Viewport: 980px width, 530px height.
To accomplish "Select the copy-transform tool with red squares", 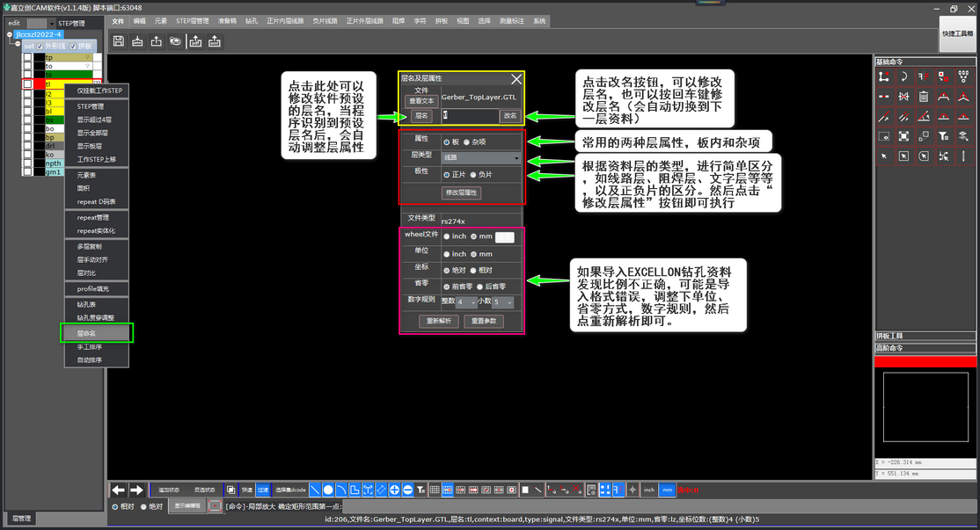I will tap(943, 76).
